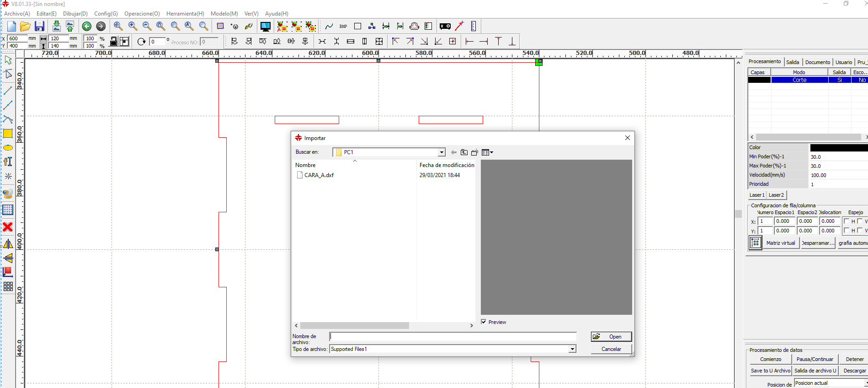Click the red X delete tool

pos(8,227)
